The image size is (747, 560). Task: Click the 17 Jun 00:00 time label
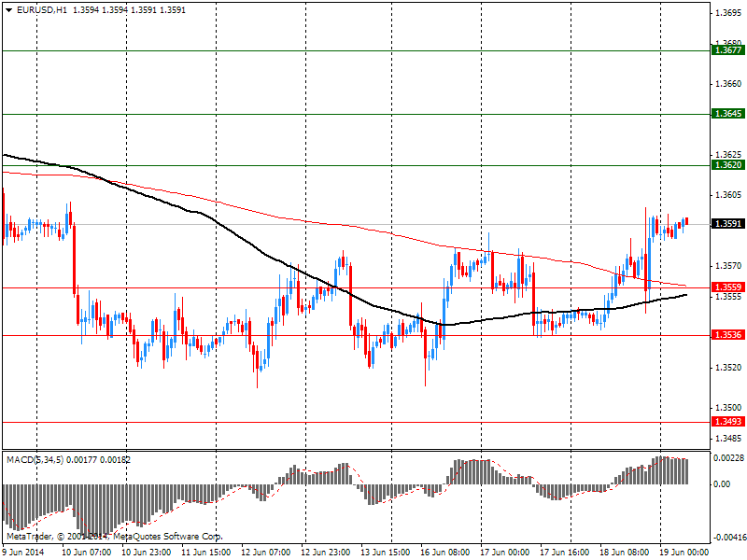click(505, 553)
